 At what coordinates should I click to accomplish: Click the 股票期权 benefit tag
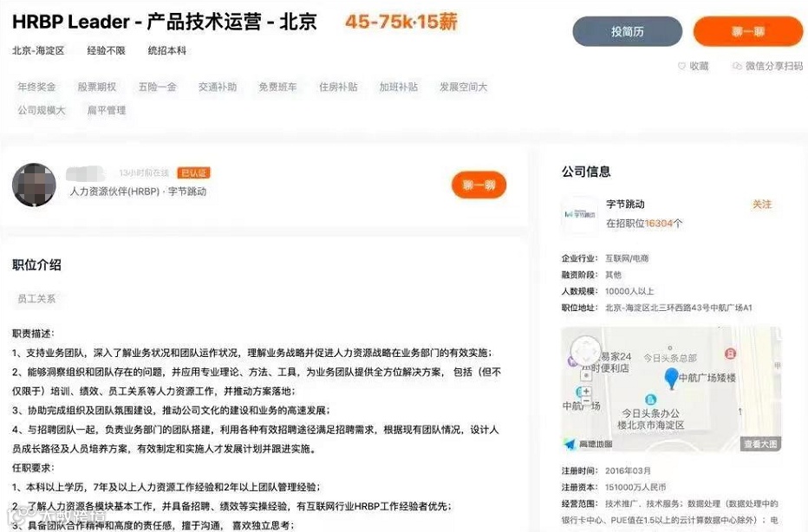click(97, 87)
